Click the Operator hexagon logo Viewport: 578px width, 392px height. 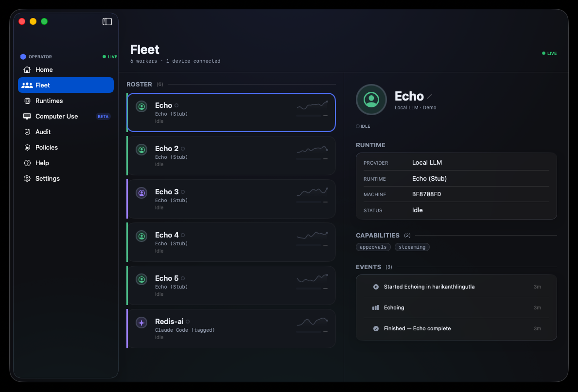tap(23, 57)
